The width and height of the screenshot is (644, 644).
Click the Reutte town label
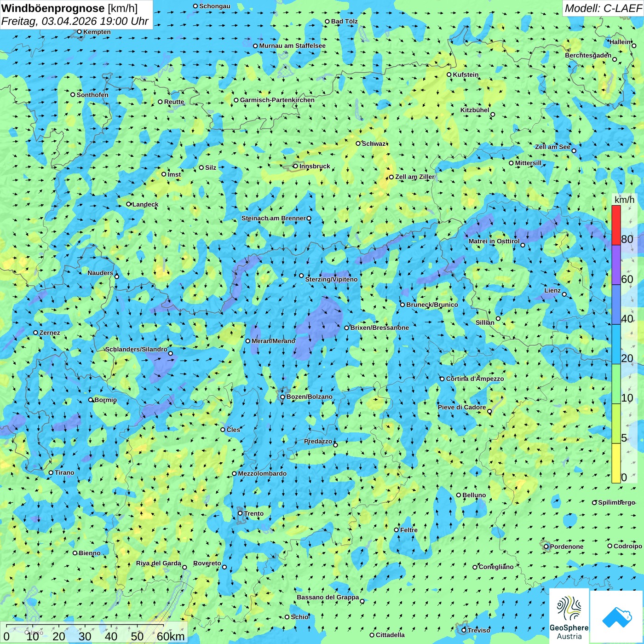tap(174, 102)
